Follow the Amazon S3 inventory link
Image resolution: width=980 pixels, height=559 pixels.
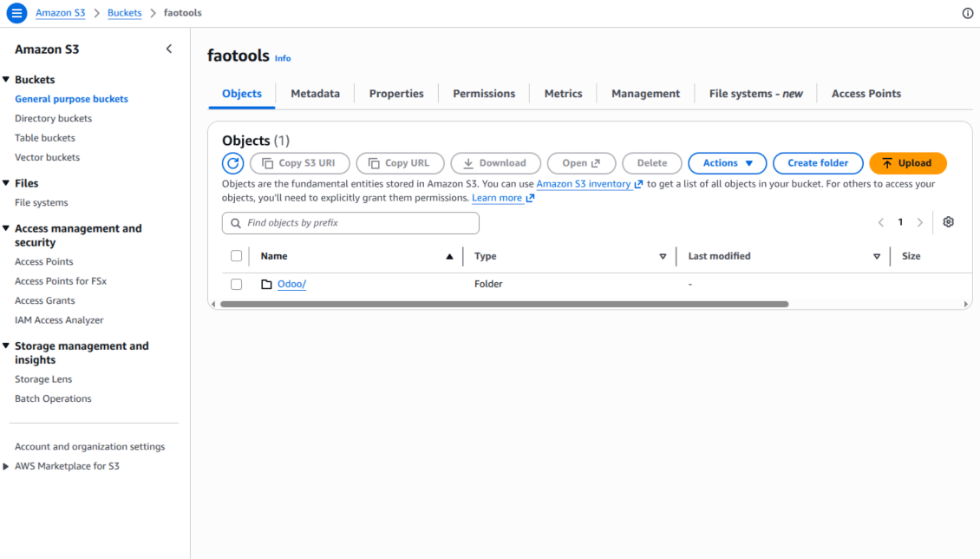point(590,184)
